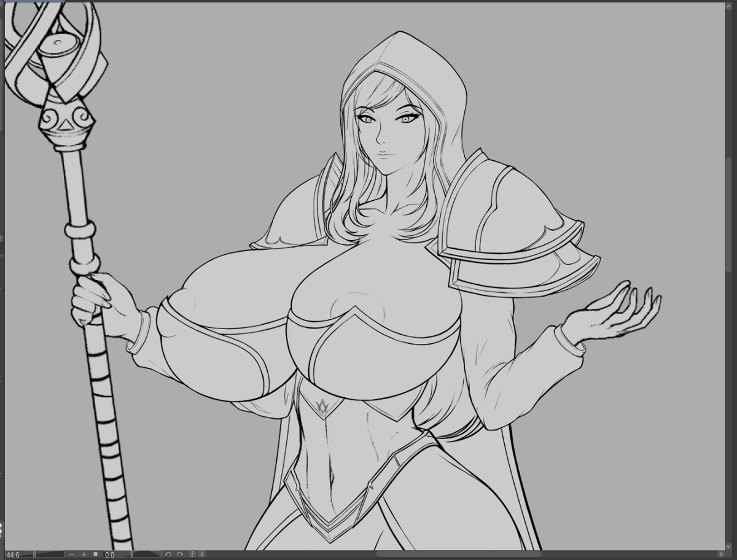Click the vertical scrollbar down arrow
The image size is (737, 560).
pyautogui.click(x=728, y=546)
